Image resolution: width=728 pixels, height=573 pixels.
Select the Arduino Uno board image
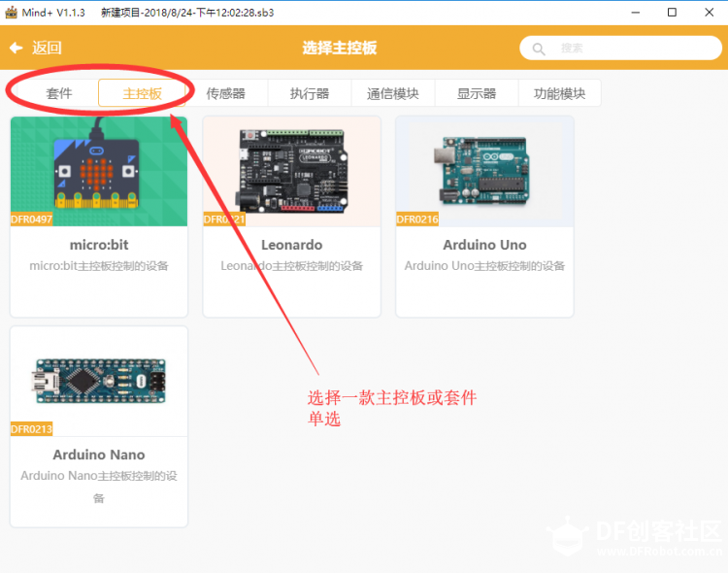[484, 172]
